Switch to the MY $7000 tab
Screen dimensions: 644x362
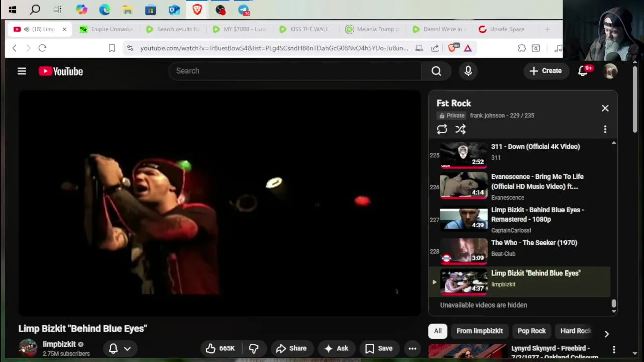click(239, 29)
